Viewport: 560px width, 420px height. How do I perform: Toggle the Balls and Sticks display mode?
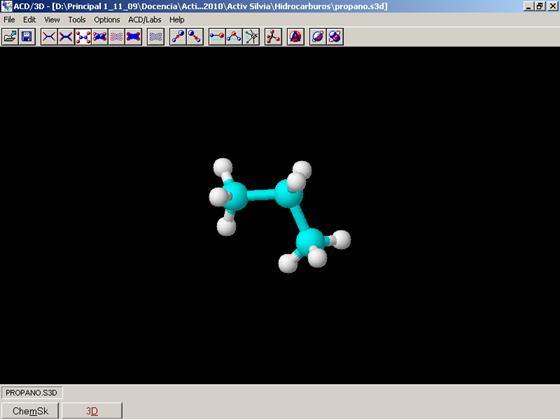pos(83,37)
